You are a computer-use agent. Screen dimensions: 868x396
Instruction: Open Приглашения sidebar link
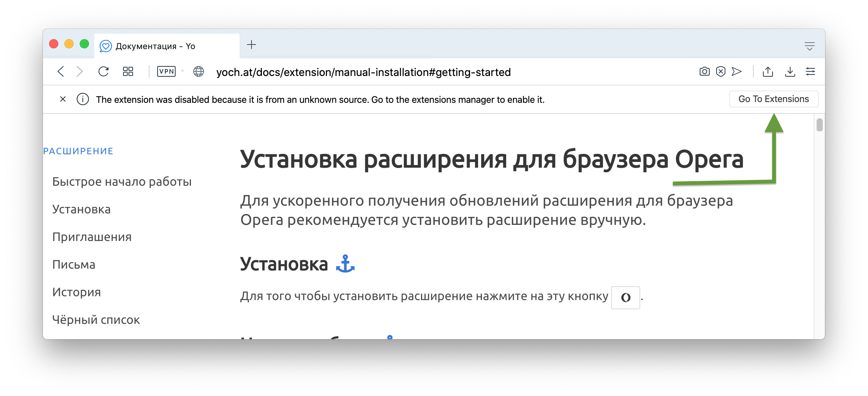(92, 237)
